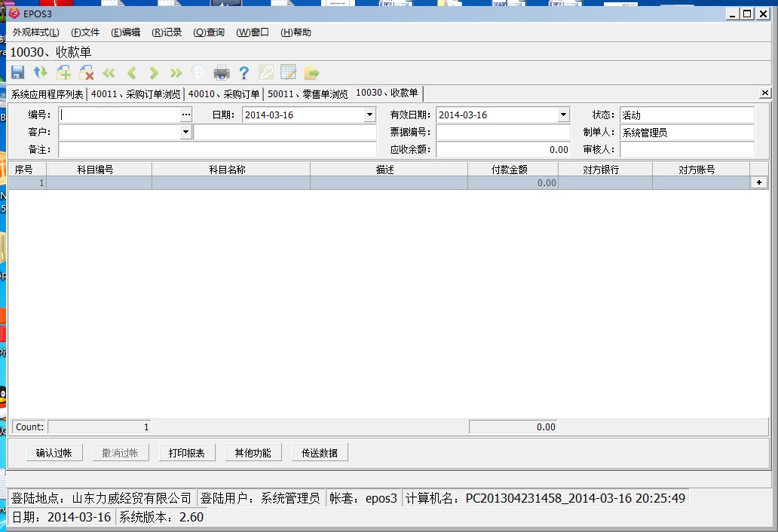Click the 打印报表 button
778x532 pixels.
(x=186, y=453)
